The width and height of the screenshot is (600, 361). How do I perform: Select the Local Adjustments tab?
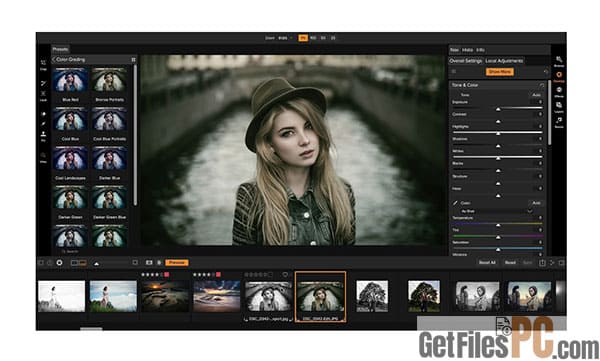pos(504,61)
